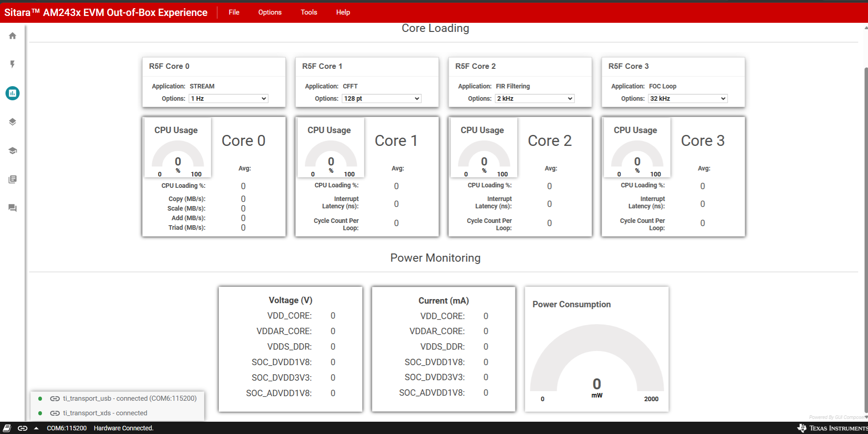
Task: Open the Home icon in the sidebar
Action: click(x=12, y=36)
